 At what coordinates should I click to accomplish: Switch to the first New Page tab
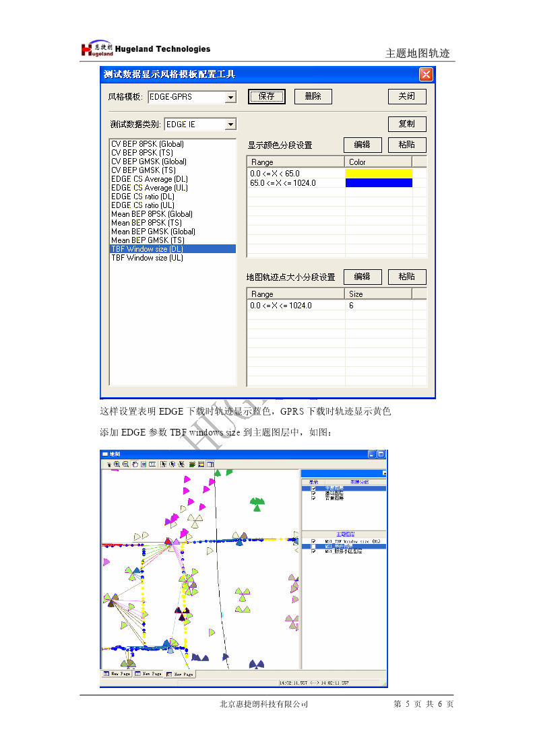click(x=117, y=674)
